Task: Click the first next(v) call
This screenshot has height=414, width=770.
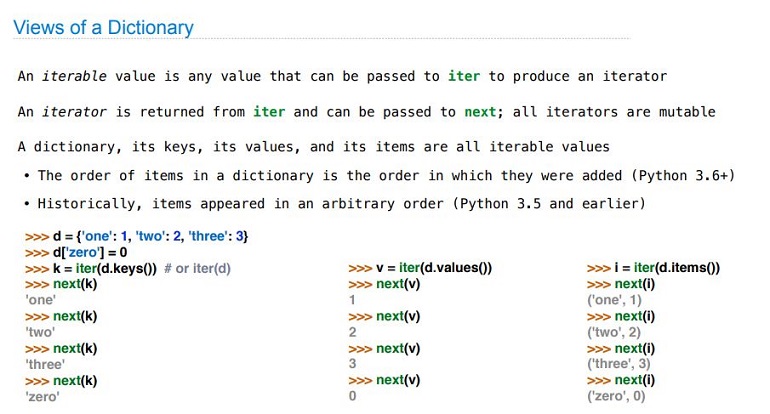Action: click(384, 284)
